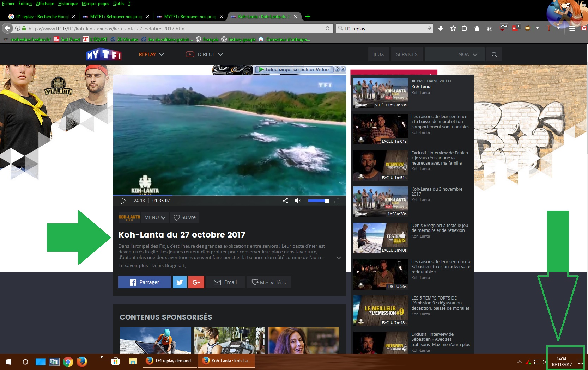This screenshot has height=370, width=588.
Task: Open the Fichier menu
Action: [x=8, y=4]
